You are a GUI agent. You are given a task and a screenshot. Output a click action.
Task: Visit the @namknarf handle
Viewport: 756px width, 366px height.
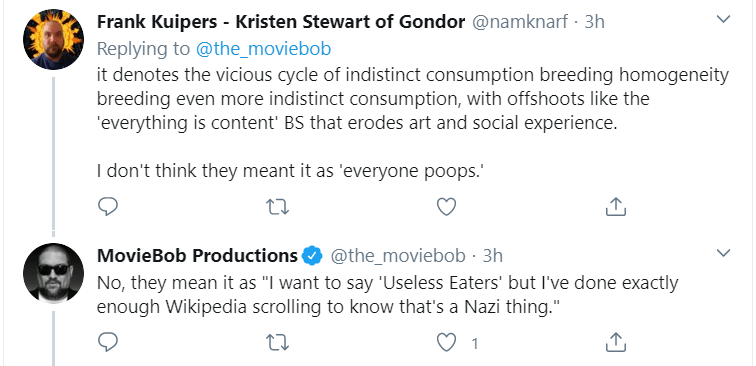point(519,22)
